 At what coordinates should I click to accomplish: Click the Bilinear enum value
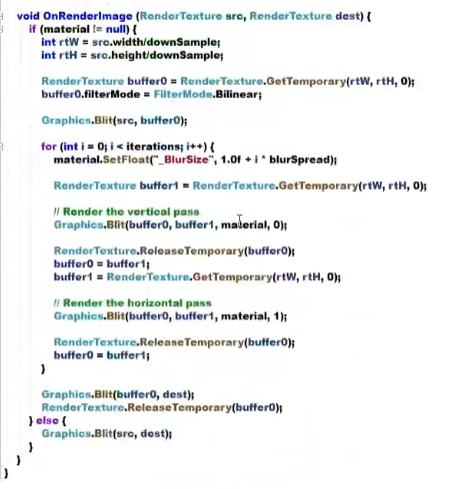click(237, 94)
